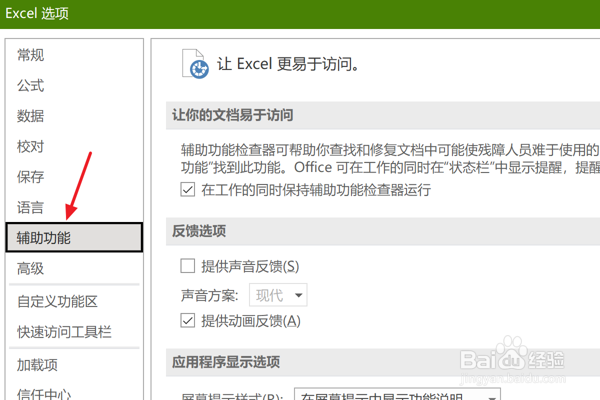600x400 pixels.
Task: Open the 高级 options category
Action: pos(31,268)
